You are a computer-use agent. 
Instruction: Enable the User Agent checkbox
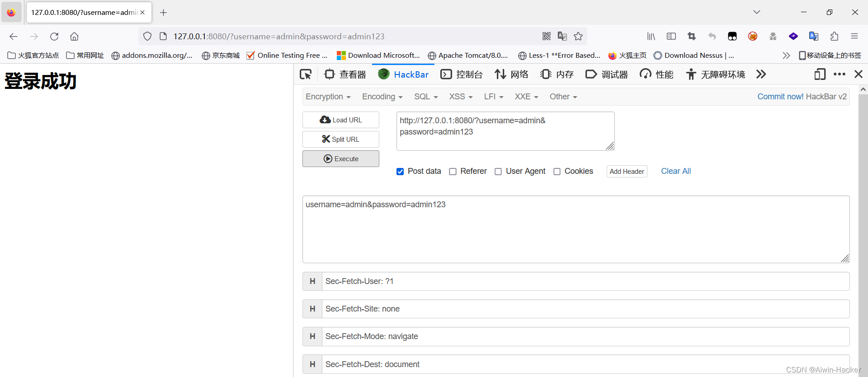pyautogui.click(x=498, y=172)
